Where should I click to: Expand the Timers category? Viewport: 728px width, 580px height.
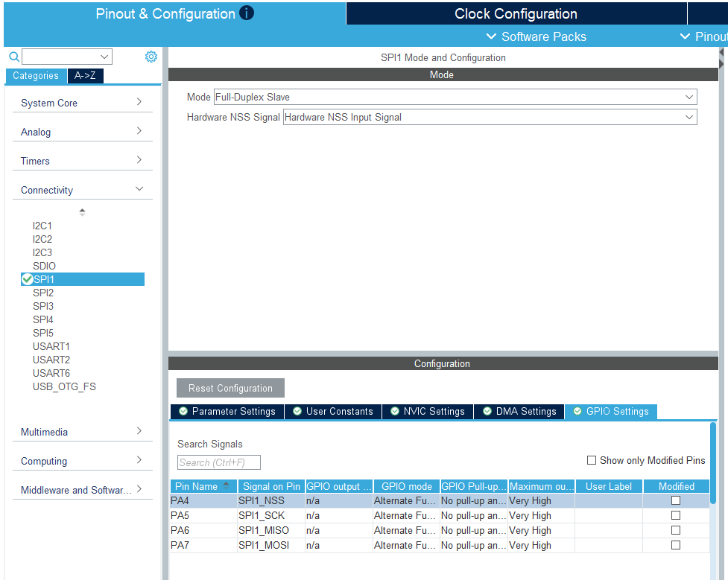(x=82, y=161)
